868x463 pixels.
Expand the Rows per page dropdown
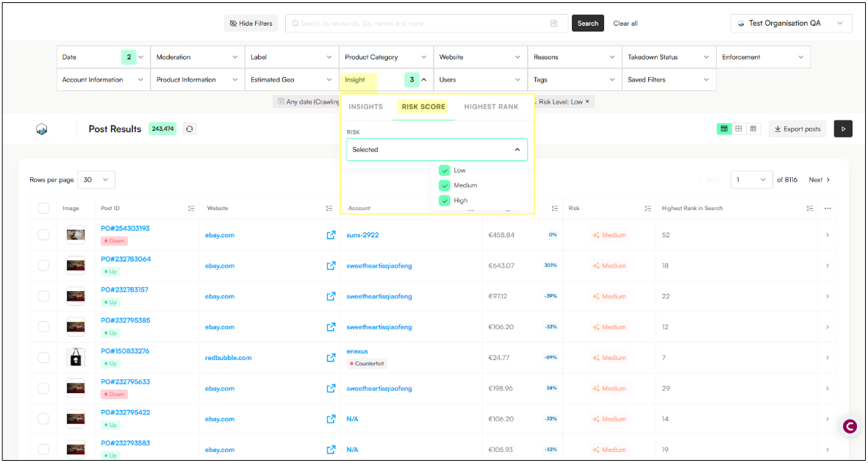click(96, 179)
